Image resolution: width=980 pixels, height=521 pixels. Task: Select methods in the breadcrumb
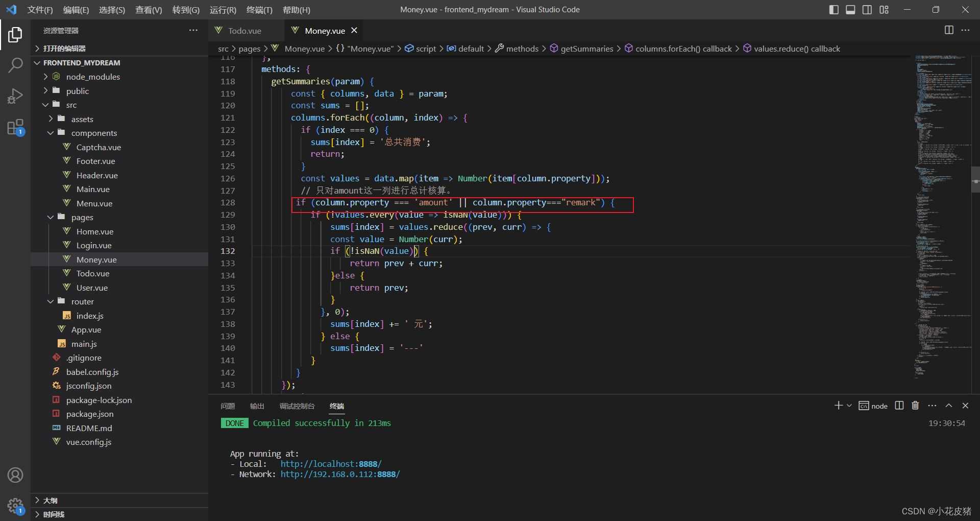(x=517, y=49)
